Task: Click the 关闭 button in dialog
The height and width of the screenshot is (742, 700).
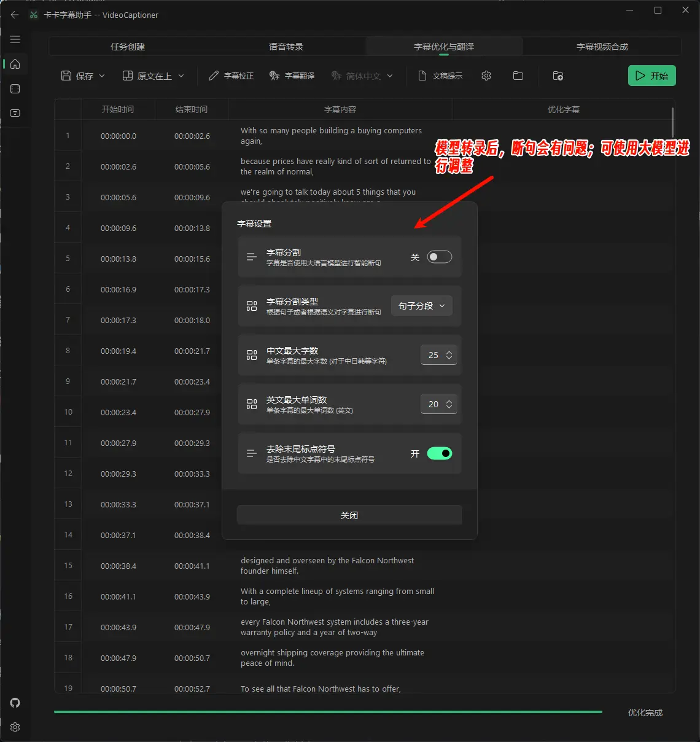Action: (x=349, y=515)
